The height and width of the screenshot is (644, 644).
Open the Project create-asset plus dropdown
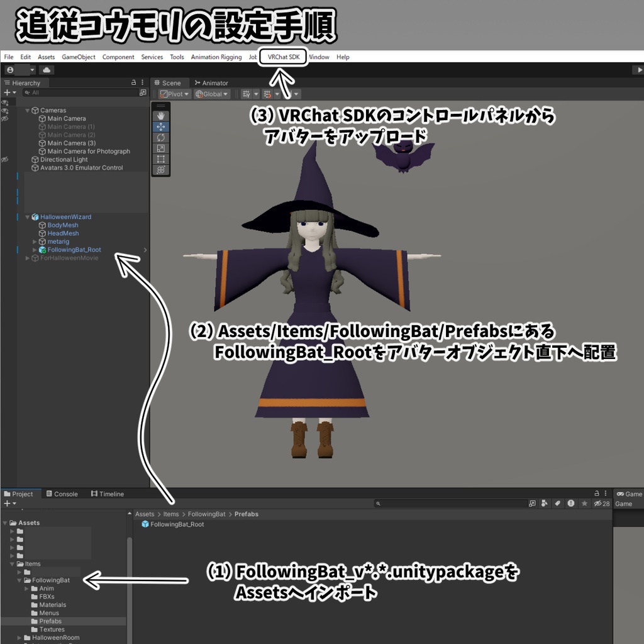[10, 504]
